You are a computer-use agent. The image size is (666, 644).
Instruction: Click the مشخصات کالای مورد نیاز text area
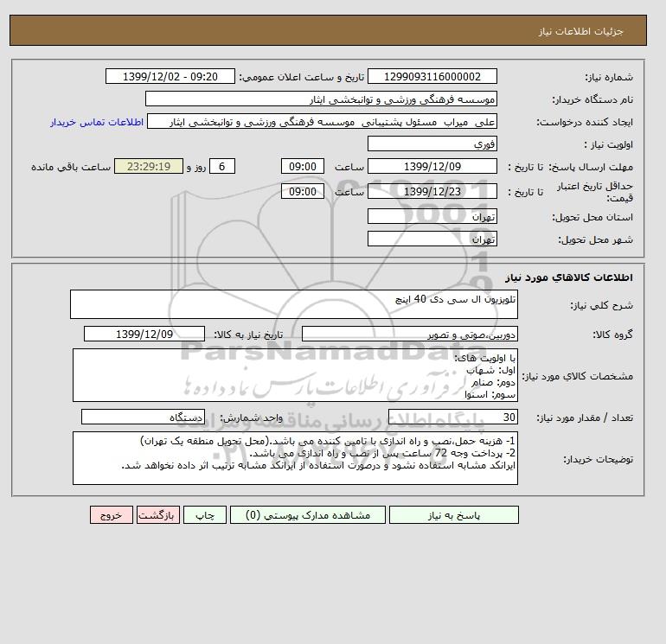(295, 375)
